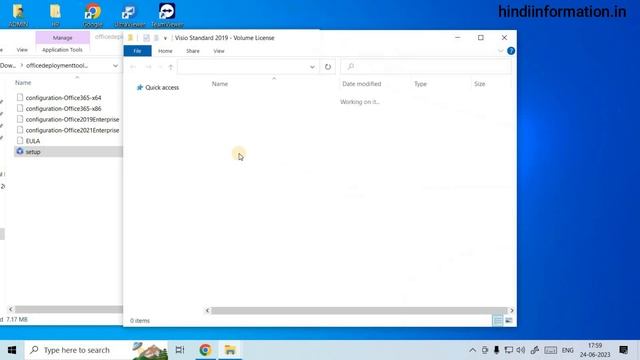640x360 pixels.
Task: Open recent locations dropdown arrow
Action: click(160, 67)
